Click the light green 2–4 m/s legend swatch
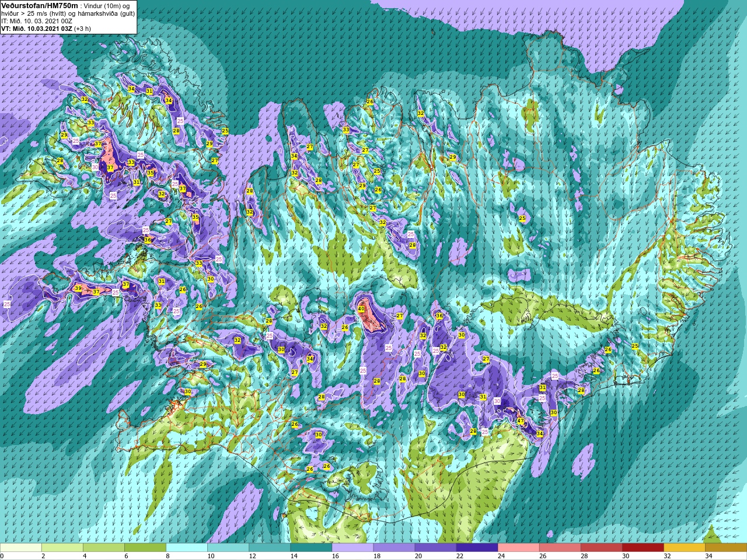Viewport: 747px width, 560px height. (x=62, y=548)
